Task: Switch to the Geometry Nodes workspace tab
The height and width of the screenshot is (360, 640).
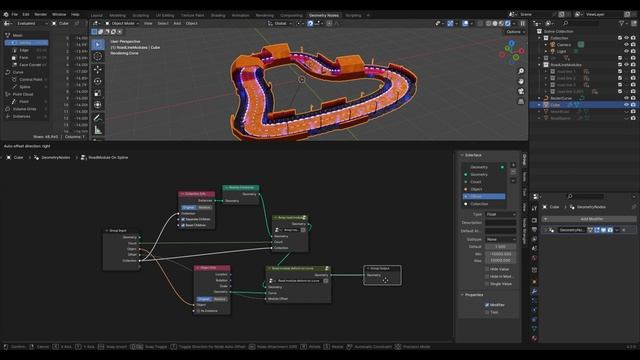Action: 324,15
